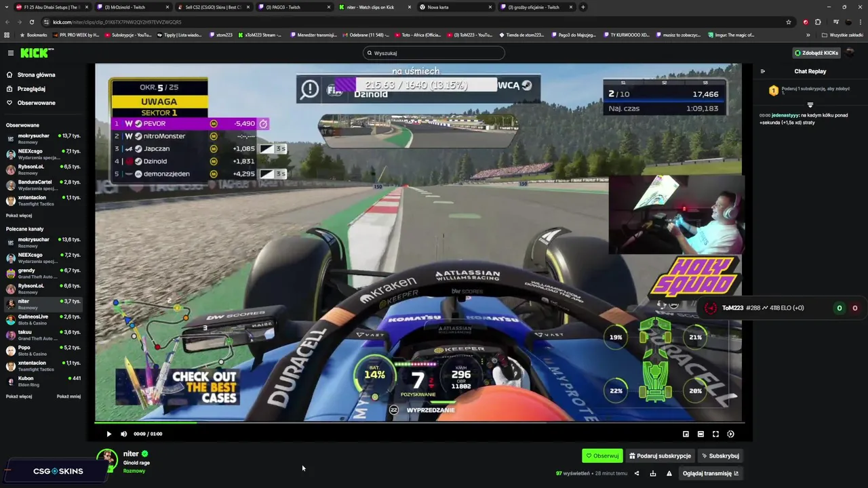Open Rozmowy category link under niter
Viewport: 868px width, 488px height.
point(134,471)
